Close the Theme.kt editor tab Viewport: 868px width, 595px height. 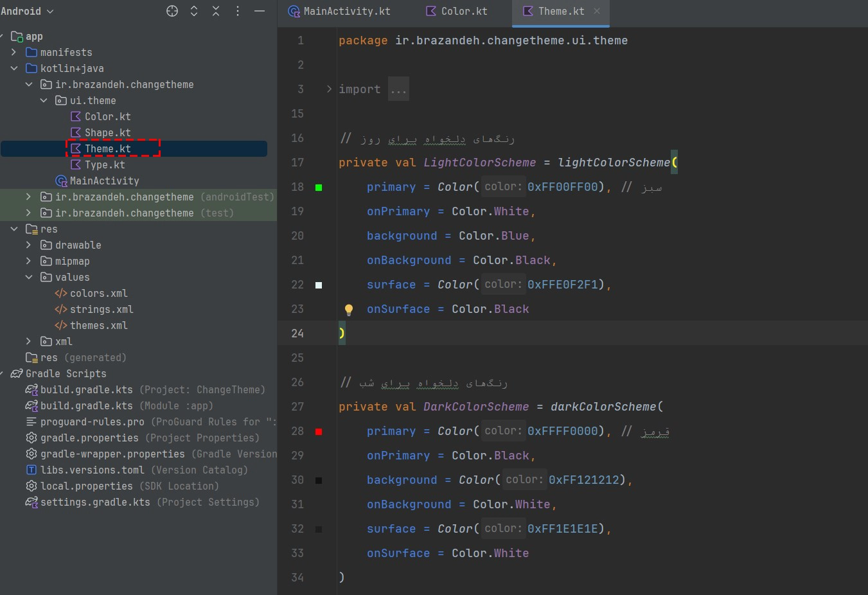[597, 11]
